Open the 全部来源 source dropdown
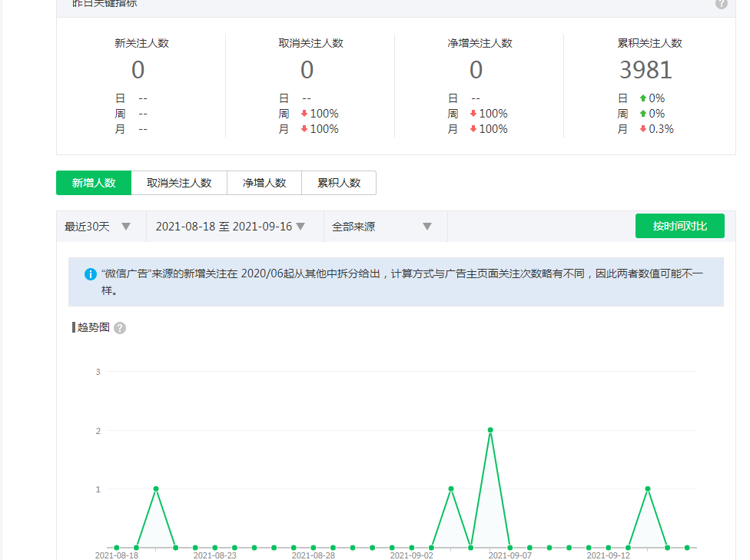 [382, 227]
